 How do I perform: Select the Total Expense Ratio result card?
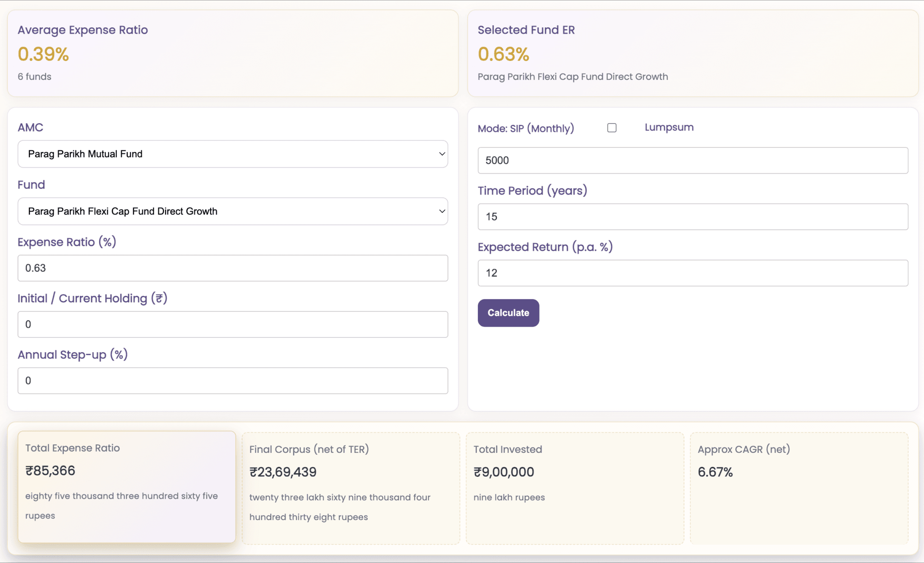[126, 487]
